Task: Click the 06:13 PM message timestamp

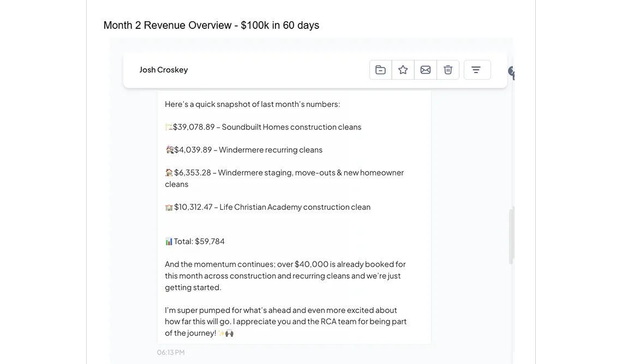Action: point(171,353)
